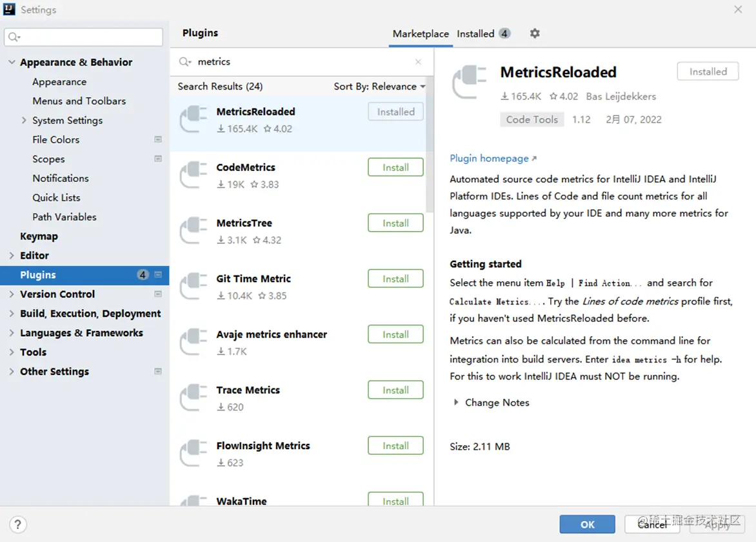Click the Plugins row marker icon

(157, 274)
